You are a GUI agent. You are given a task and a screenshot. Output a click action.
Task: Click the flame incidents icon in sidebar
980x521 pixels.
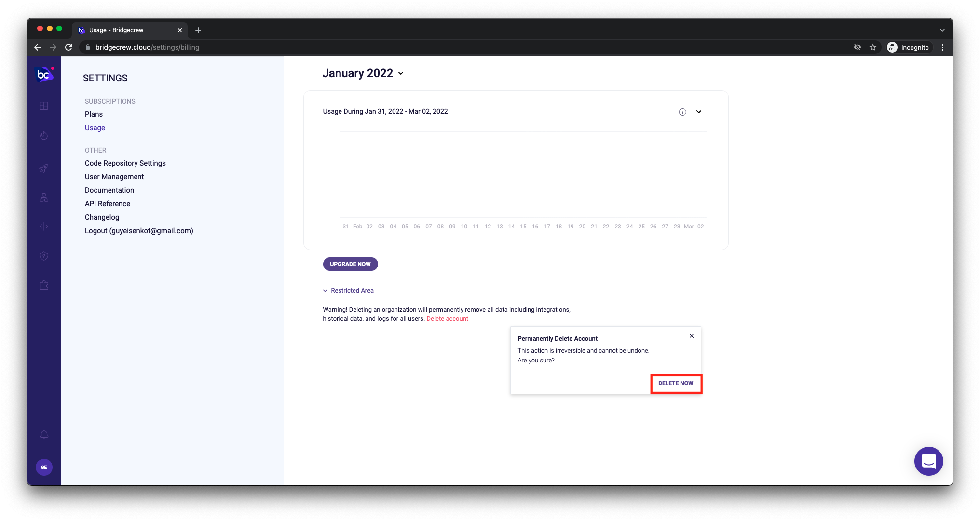[x=44, y=135]
